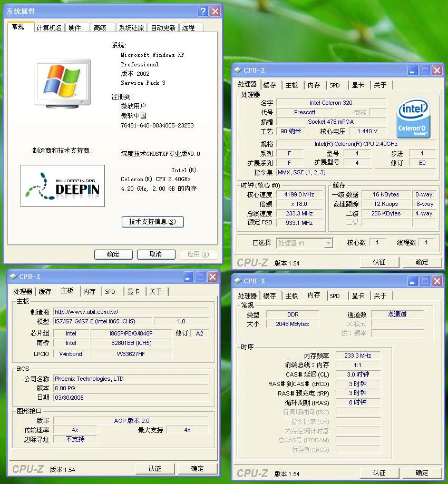Switch to the 显卡 tab in the memory window

pyautogui.click(x=358, y=295)
